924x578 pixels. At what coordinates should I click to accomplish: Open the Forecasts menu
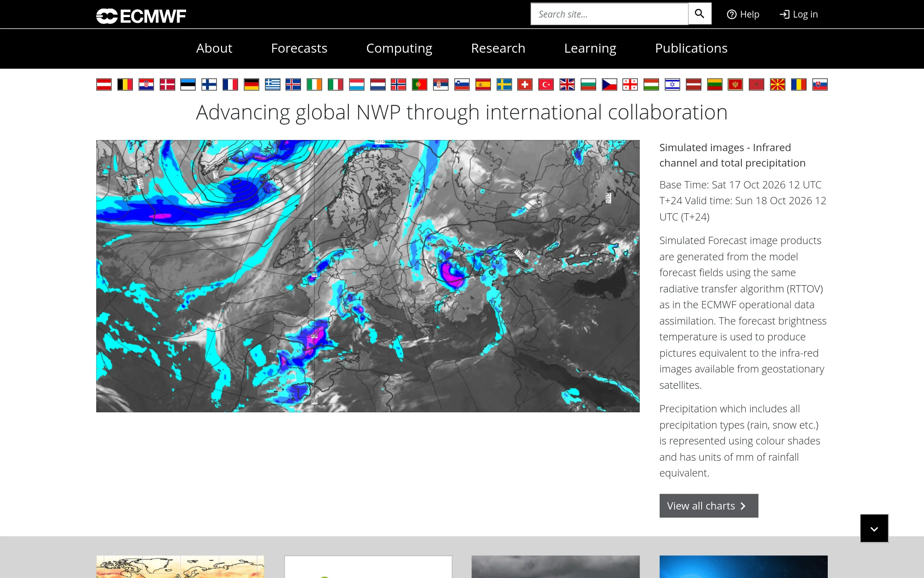pos(299,48)
